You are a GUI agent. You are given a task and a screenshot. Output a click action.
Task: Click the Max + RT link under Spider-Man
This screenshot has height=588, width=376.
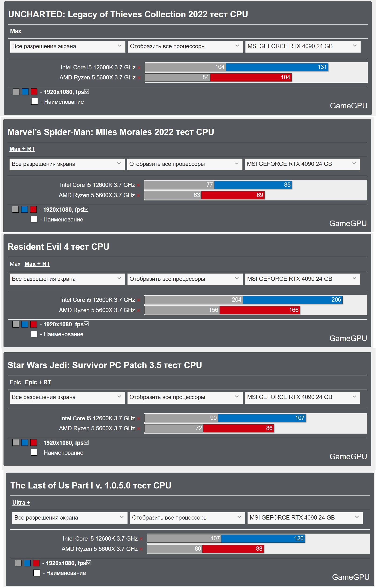click(x=22, y=149)
